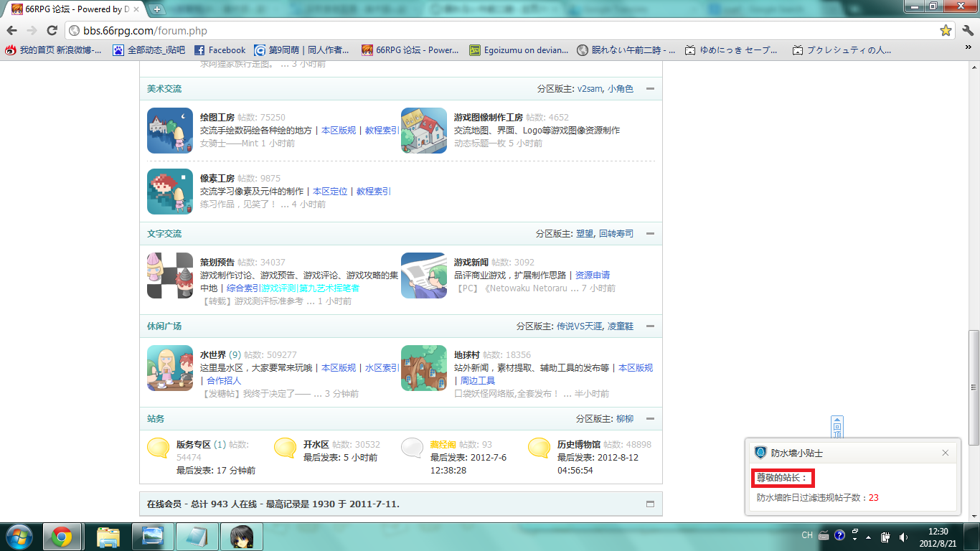Open the 水区索引 link under 水世界
Viewport: 980px width, 551px height.
click(382, 368)
